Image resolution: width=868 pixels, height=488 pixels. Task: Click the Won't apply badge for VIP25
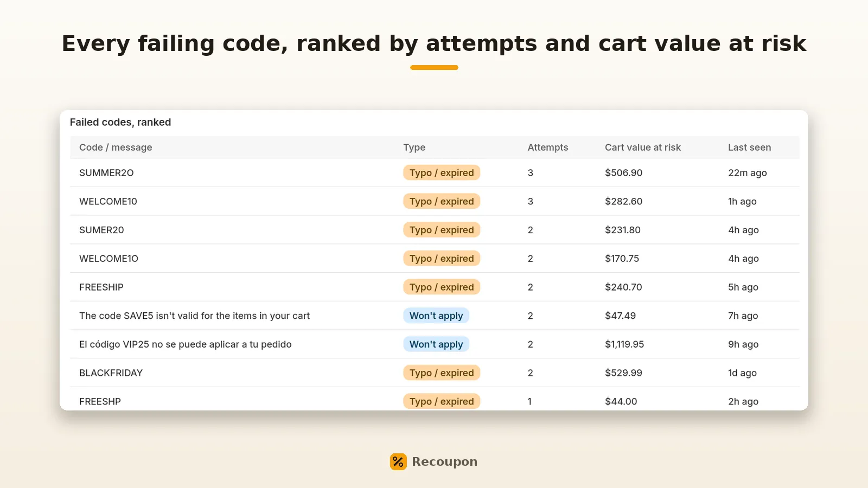(x=436, y=344)
